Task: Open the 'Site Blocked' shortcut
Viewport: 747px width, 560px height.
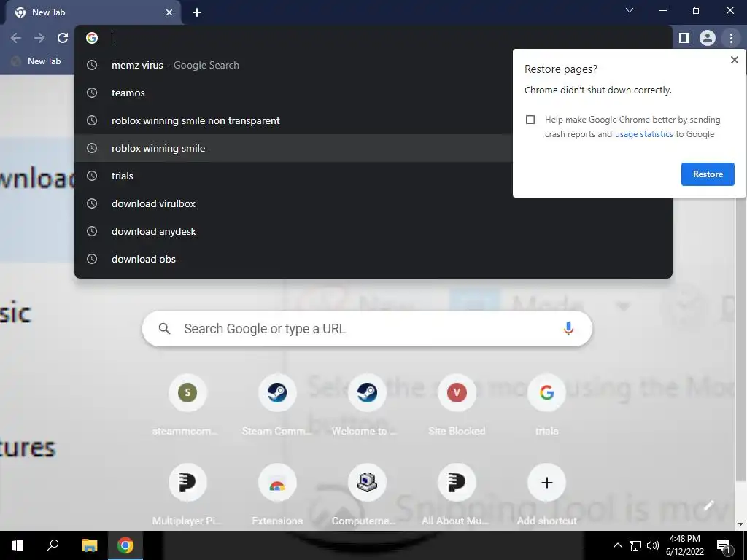Action: (x=457, y=405)
